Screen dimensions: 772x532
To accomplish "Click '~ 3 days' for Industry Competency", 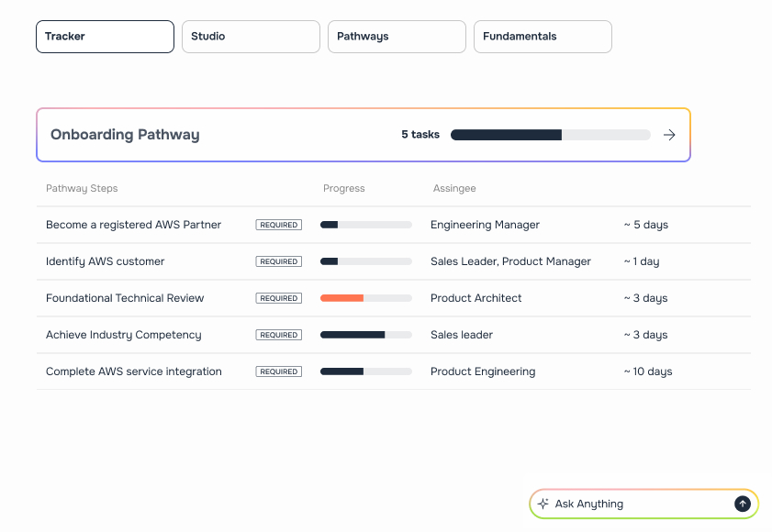I will point(645,335).
